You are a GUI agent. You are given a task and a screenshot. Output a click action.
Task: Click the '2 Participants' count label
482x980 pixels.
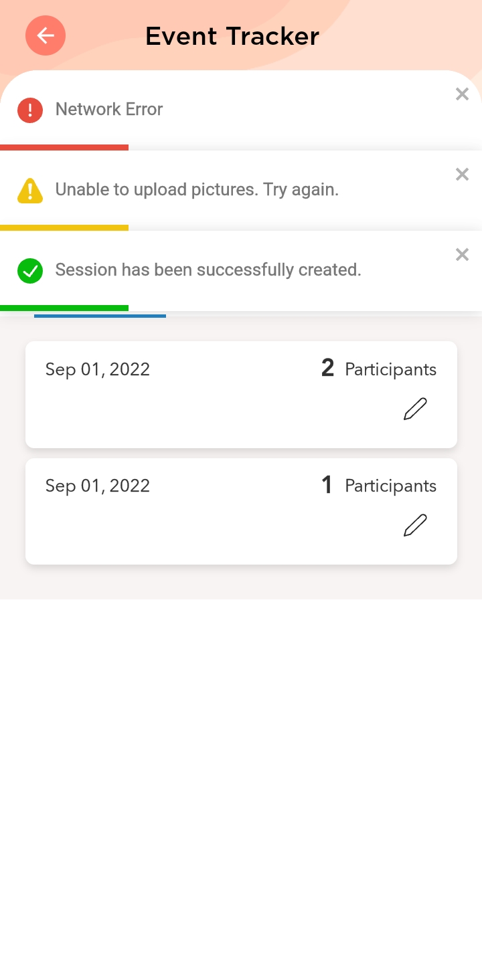[379, 369]
